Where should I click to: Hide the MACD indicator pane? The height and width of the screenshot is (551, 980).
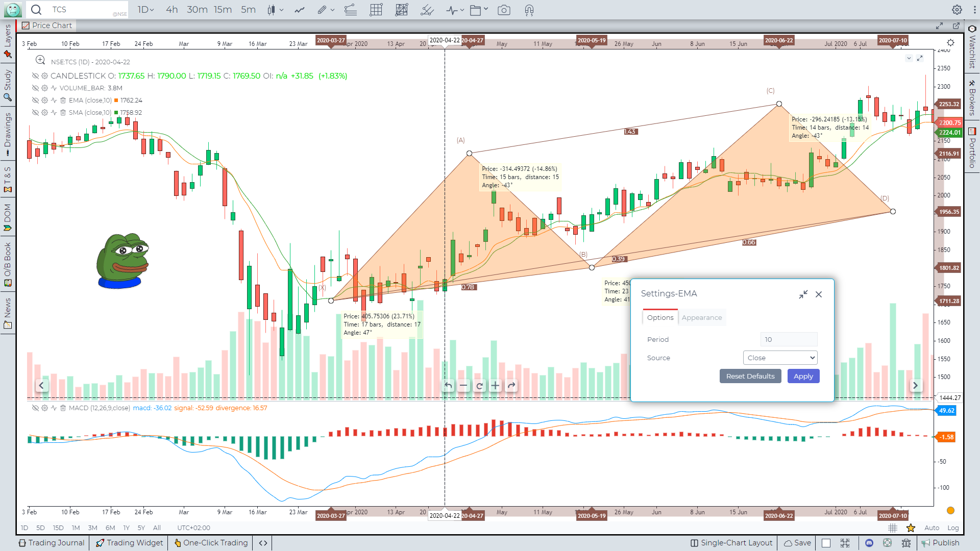coord(35,408)
